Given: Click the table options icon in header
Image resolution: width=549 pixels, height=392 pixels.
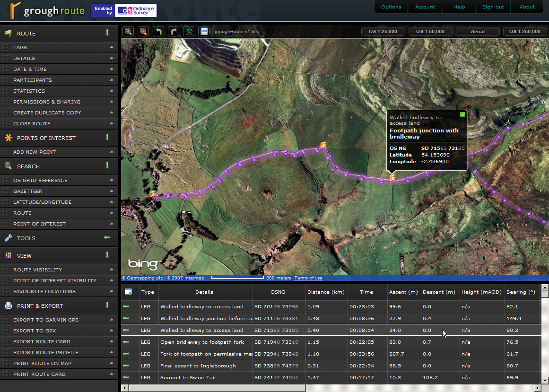Looking at the screenshot, I should point(128,292).
